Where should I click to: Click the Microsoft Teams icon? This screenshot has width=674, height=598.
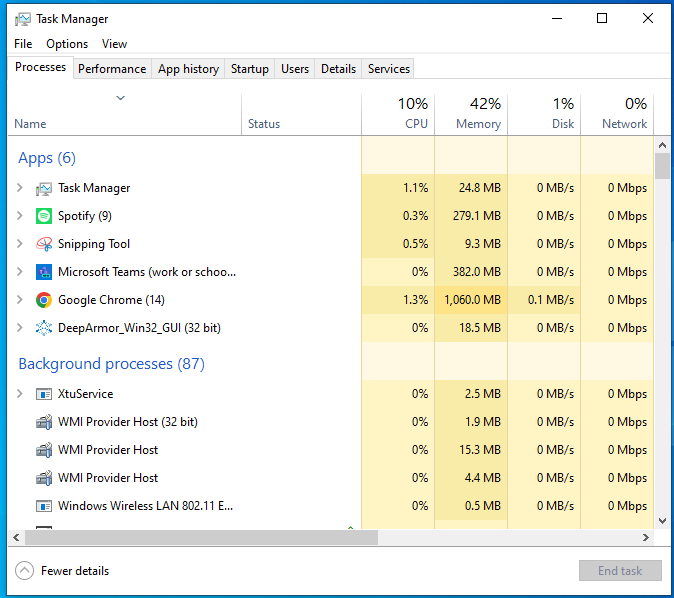pyautogui.click(x=44, y=272)
